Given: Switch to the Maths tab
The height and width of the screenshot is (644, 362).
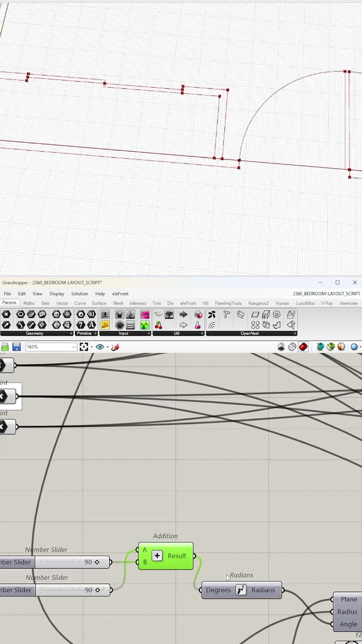Looking at the screenshot, I should point(29,303).
